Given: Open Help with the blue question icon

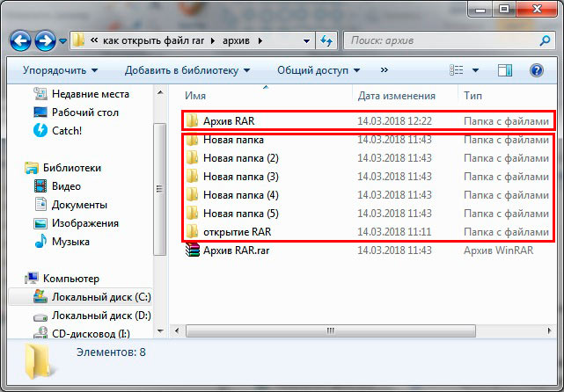Looking at the screenshot, I should point(537,70).
